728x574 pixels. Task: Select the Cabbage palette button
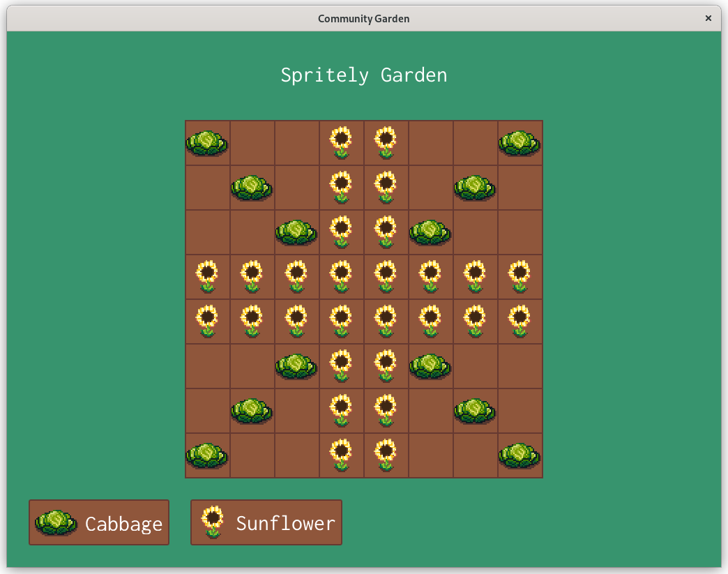99,522
